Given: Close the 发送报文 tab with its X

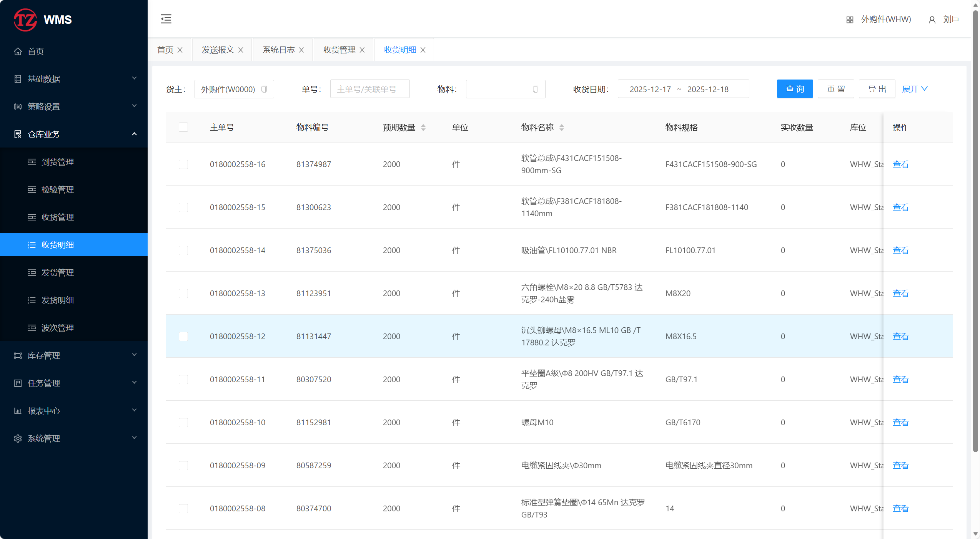Looking at the screenshot, I should click(x=241, y=50).
